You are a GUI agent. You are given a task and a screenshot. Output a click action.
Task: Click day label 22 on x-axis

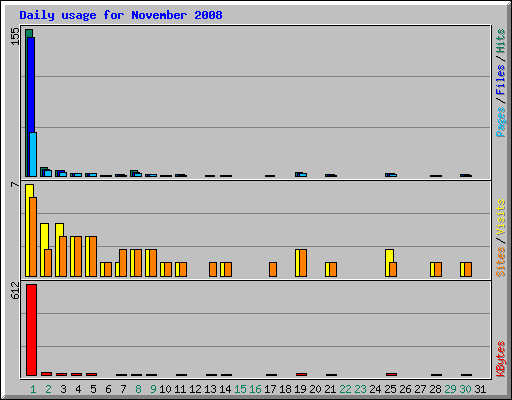[345, 389]
